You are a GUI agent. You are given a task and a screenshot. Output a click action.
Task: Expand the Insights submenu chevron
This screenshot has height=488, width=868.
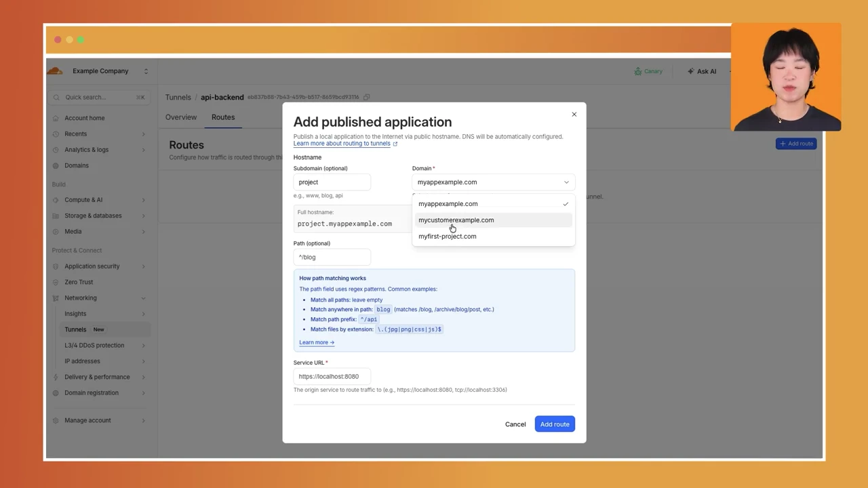point(143,314)
